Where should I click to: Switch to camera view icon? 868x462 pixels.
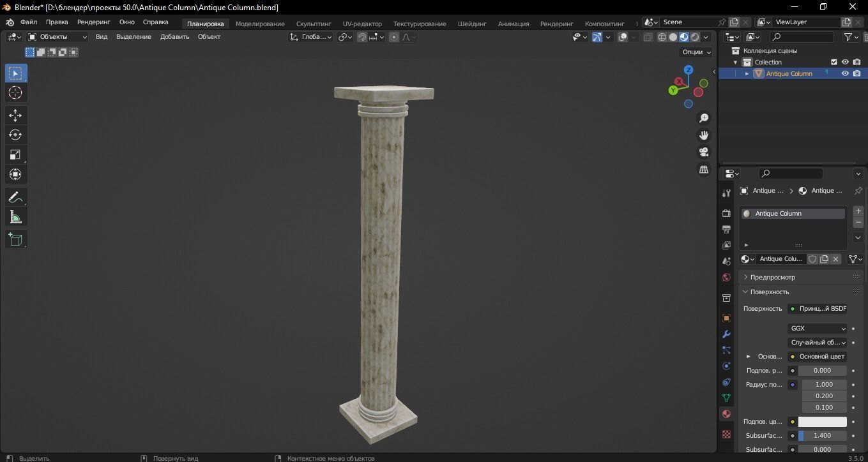(704, 152)
